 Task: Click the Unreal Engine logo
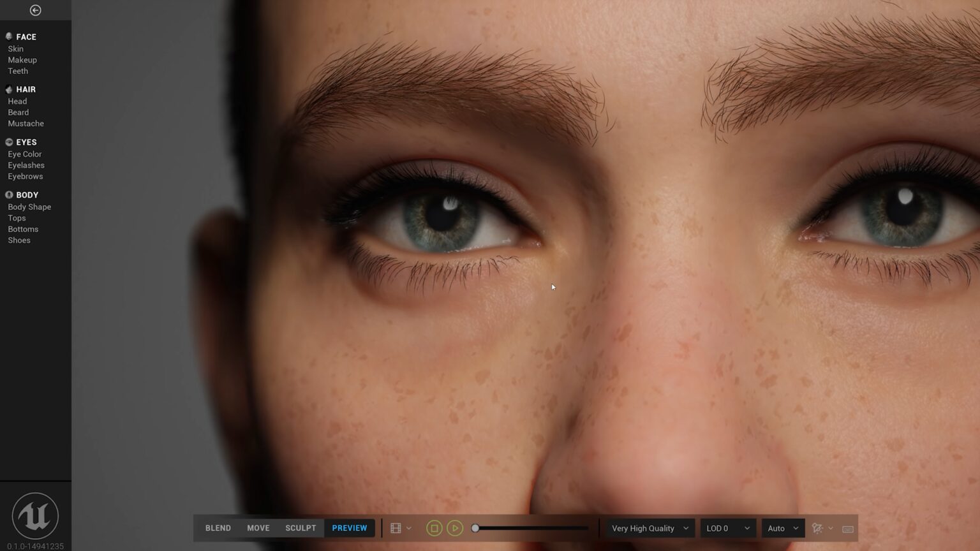pos(35,515)
